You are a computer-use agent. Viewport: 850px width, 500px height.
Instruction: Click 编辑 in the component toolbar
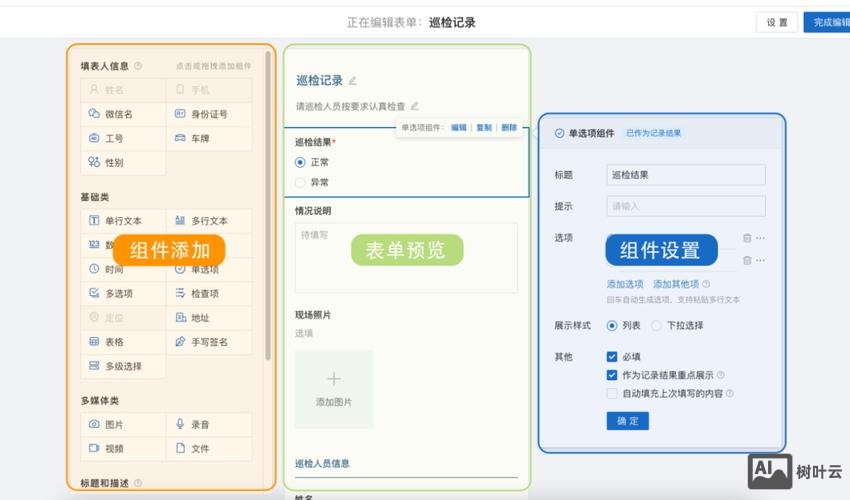pyautogui.click(x=459, y=127)
